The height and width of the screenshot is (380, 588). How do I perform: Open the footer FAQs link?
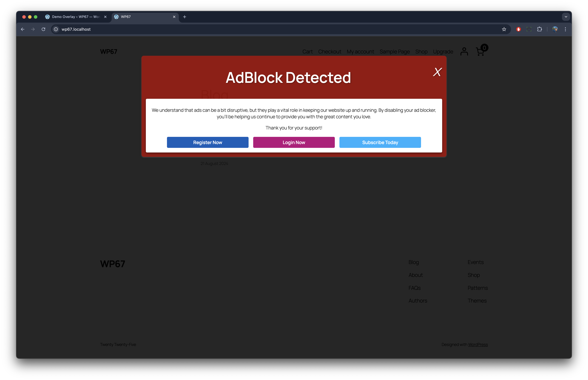414,288
